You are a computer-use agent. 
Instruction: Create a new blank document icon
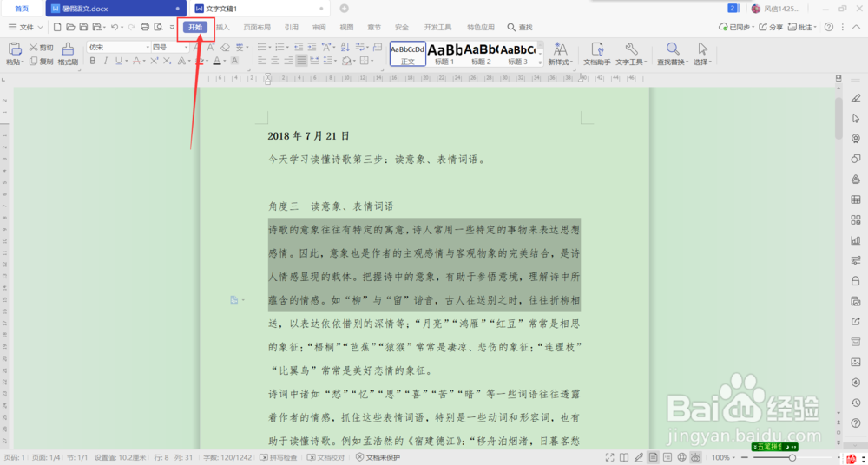pyautogui.click(x=57, y=27)
